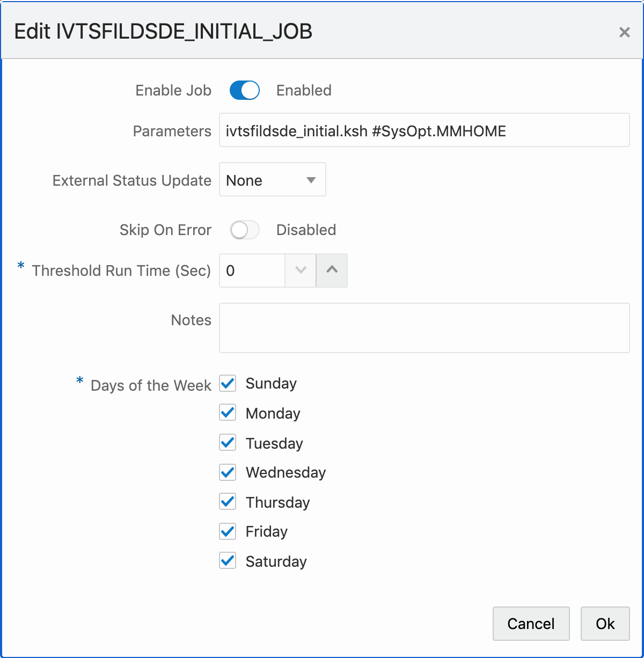Image resolution: width=644 pixels, height=658 pixels.
Task: Click the close X icon on the dialog
Action: pyautogui.click(x=624, y=32)
